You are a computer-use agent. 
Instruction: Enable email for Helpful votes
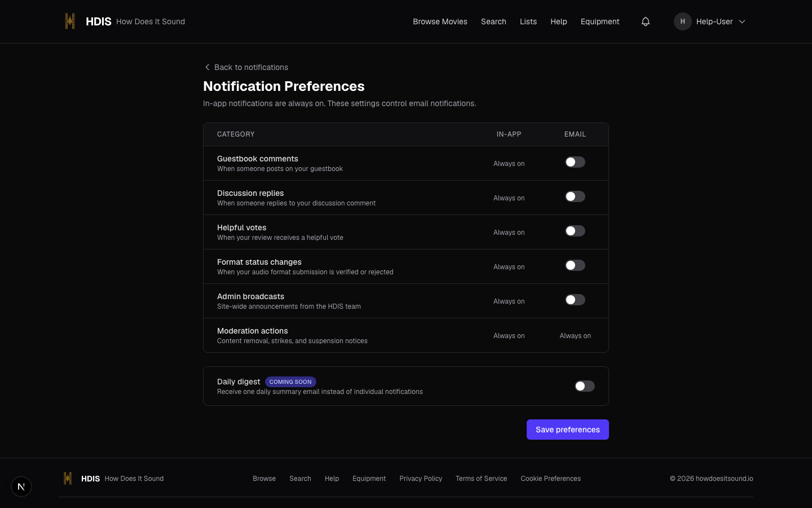tap(575, 231)
